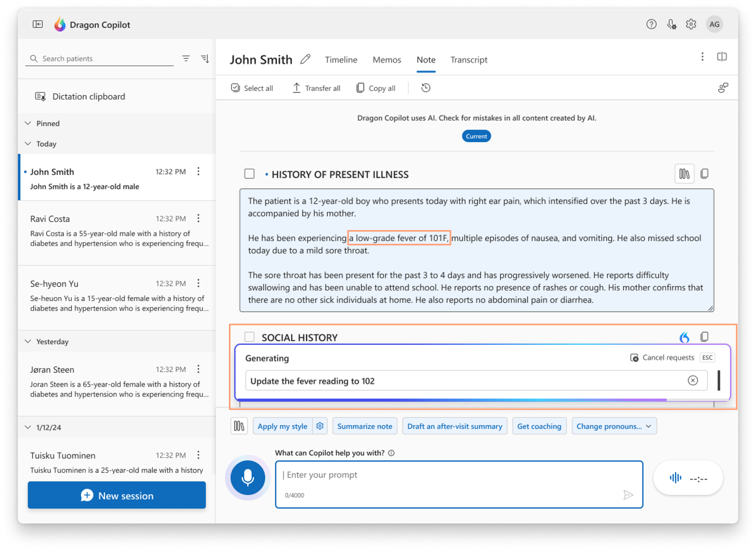Screen dimensions: 756x550
Task: Collapse the Pinned group
Action: pyautogui.click(x=28, y=123)
